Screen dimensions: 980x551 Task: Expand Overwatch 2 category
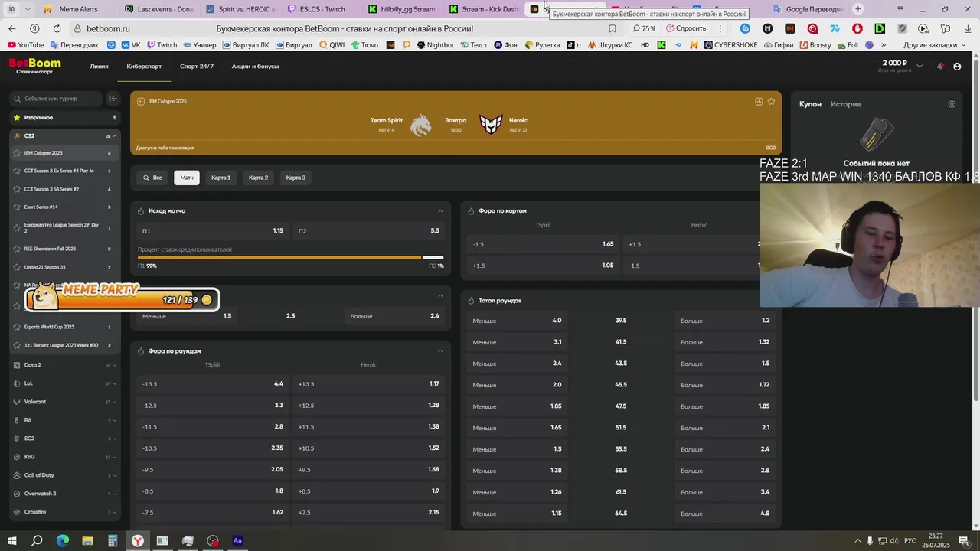pos(115,494)
